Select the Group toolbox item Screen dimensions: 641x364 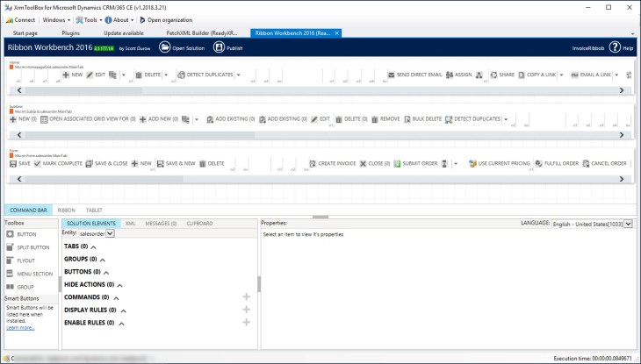(x=11, y=287)
